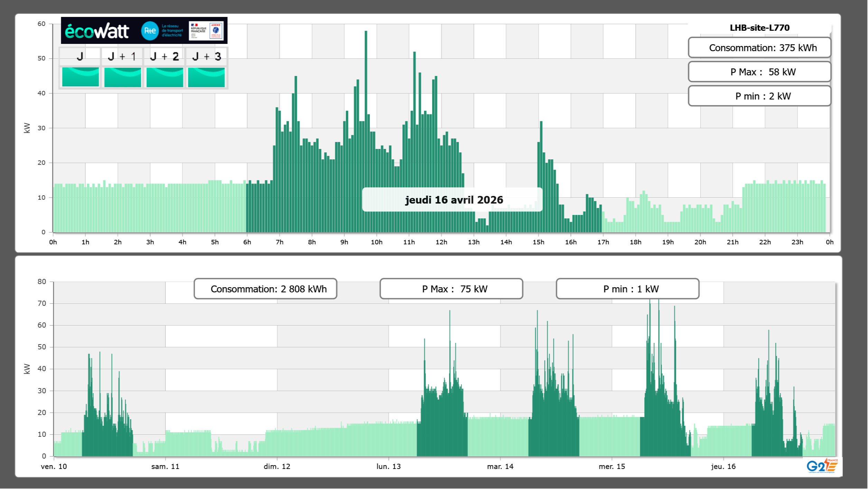Click the green signal under J + 2

pyautogui.click(x=165, y=77)
